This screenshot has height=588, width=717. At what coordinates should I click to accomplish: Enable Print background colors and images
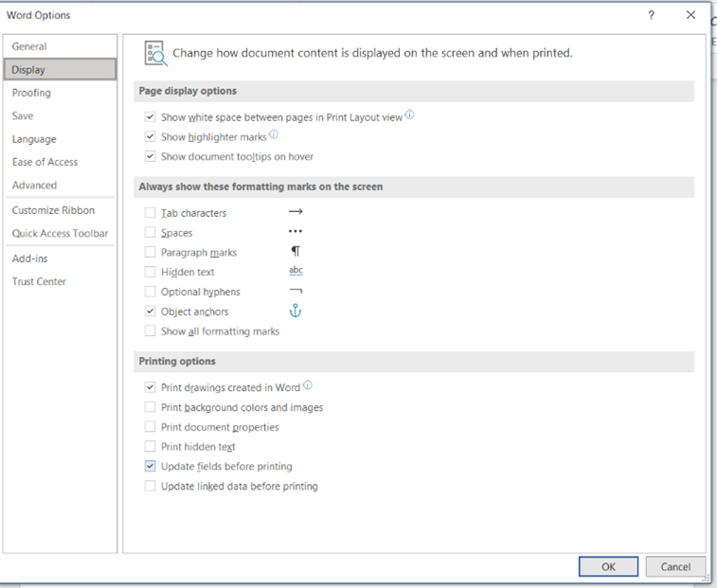150,407
